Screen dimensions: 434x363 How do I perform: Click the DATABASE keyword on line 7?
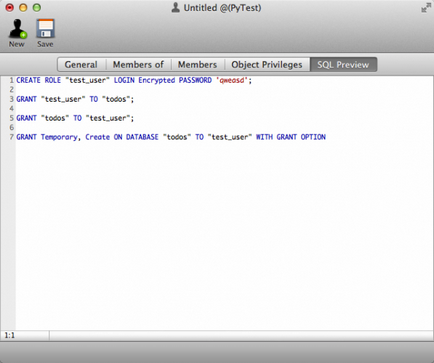(x=142, y=137)
